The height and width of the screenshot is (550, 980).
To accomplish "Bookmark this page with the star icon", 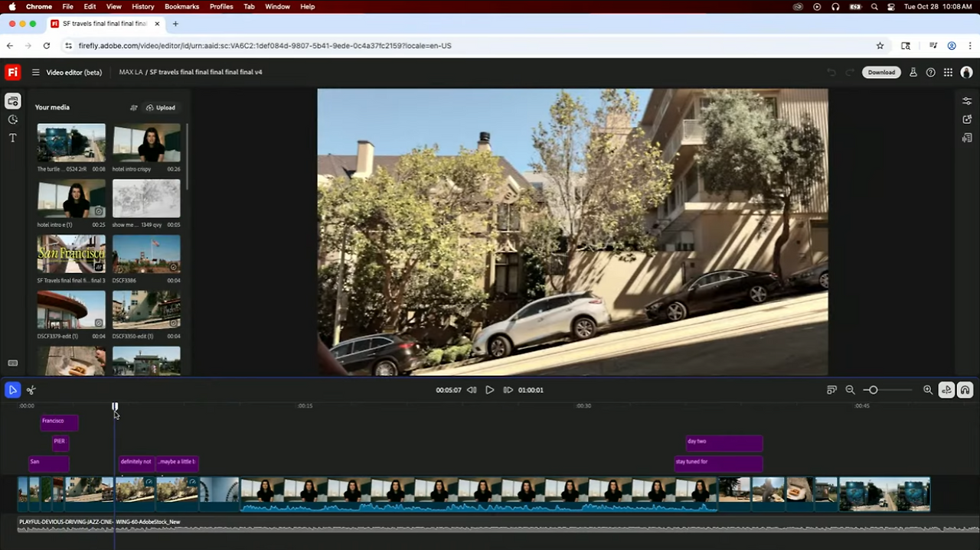I will pyautogui.click(x=880, y=46).
